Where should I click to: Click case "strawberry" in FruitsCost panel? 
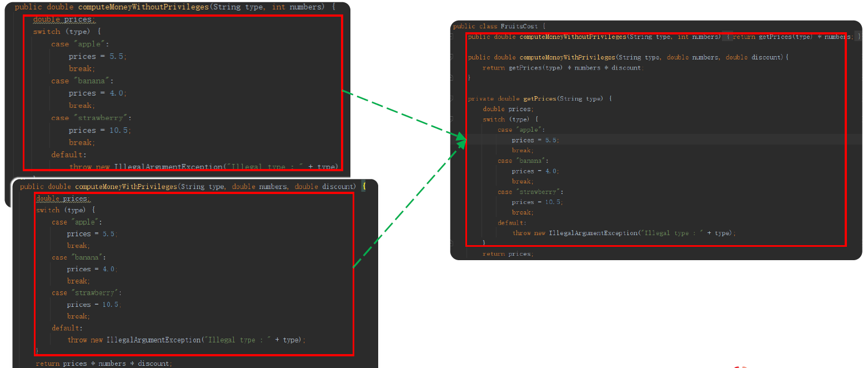point(530,192)
